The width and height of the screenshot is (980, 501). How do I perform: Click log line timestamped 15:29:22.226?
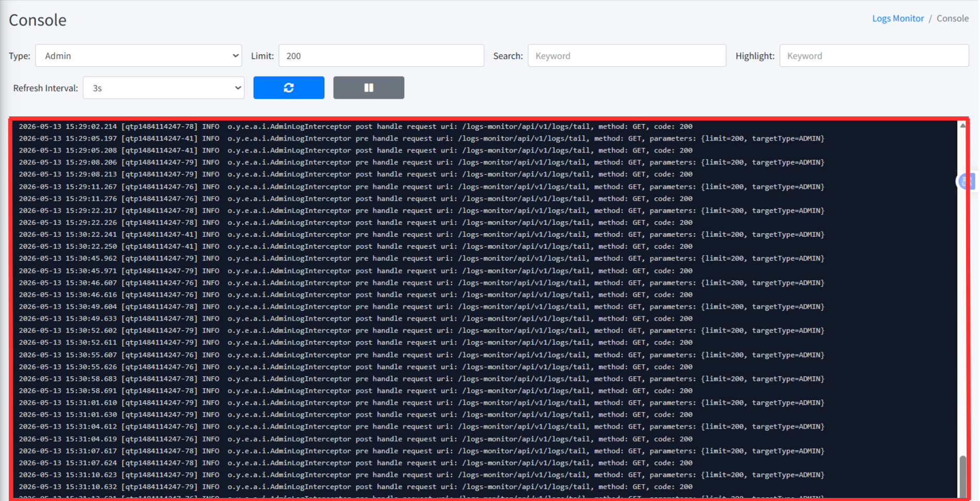tap(356, 223)
